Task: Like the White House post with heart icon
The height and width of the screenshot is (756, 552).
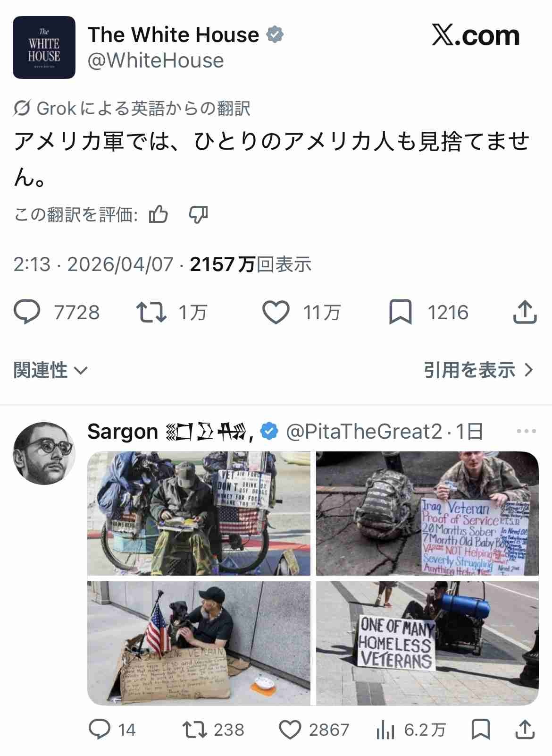Action: coord(276,312)
